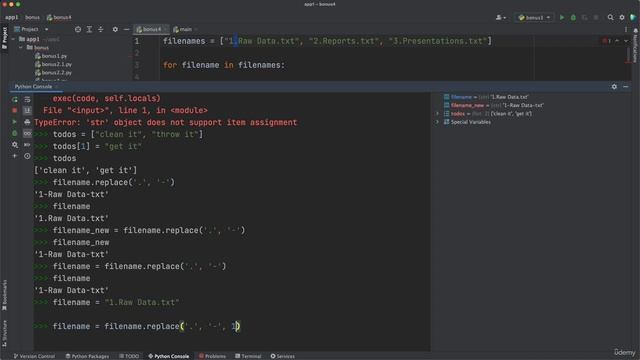Image resolution: width=640 pixels, height=360 pixels.
Task: Select opened file target icon in Project panel
Action: tap(78, 29)
